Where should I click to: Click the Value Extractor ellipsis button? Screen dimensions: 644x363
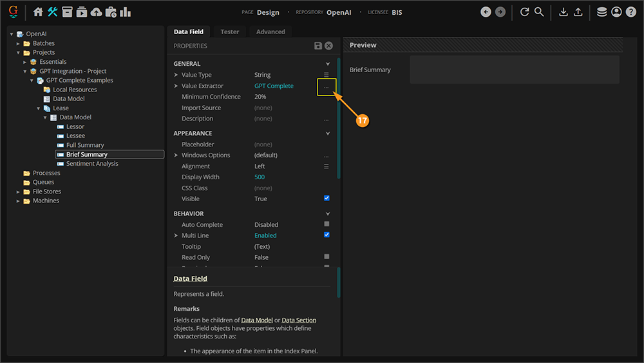[327, 86]
